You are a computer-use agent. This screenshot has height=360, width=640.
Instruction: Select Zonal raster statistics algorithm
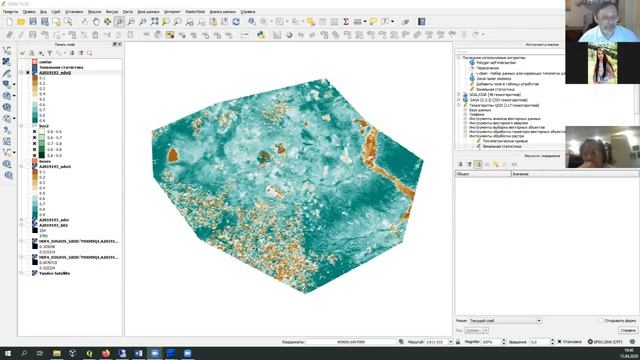pos(493,78)
